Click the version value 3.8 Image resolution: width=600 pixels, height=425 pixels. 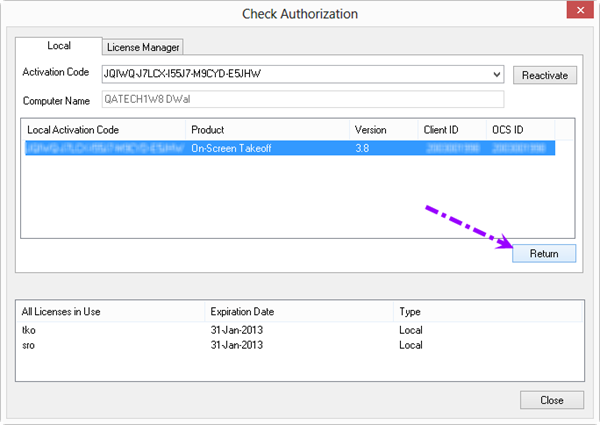click(362, 148)
